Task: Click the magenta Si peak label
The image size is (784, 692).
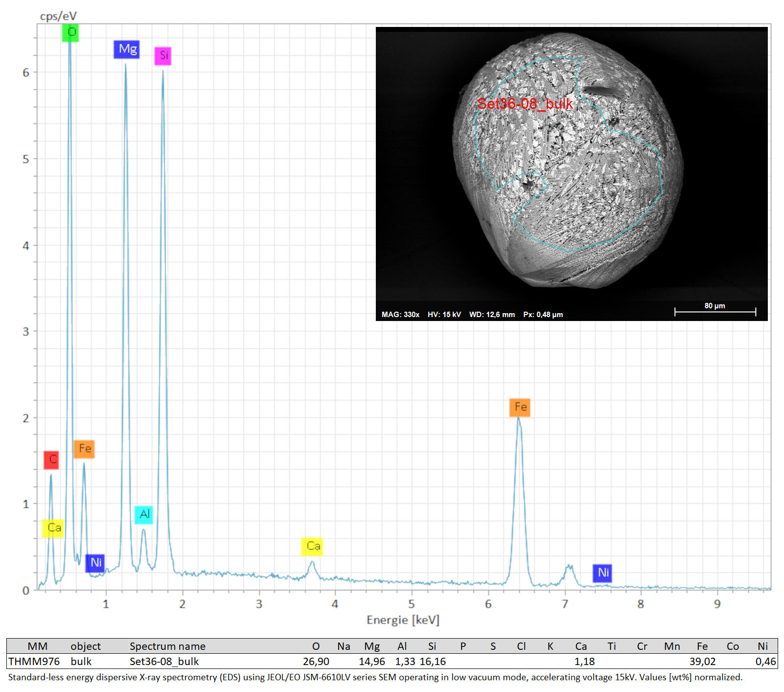Action: coord(163,56)
